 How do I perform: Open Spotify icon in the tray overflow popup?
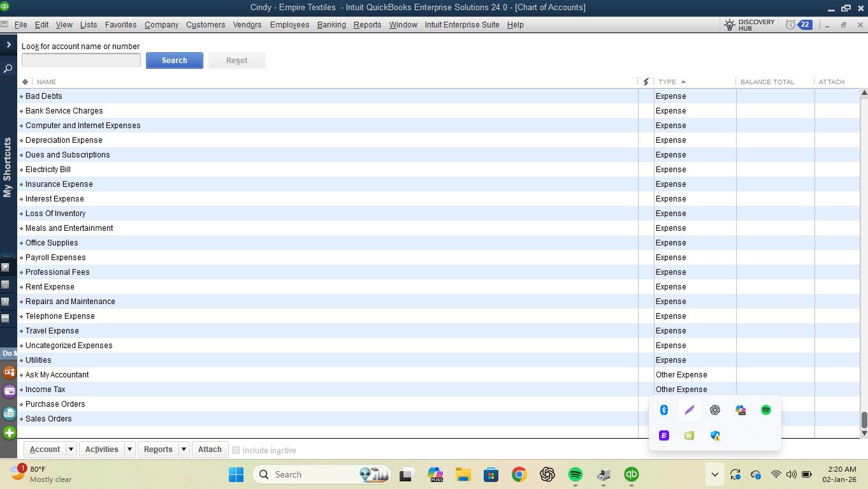766,410
